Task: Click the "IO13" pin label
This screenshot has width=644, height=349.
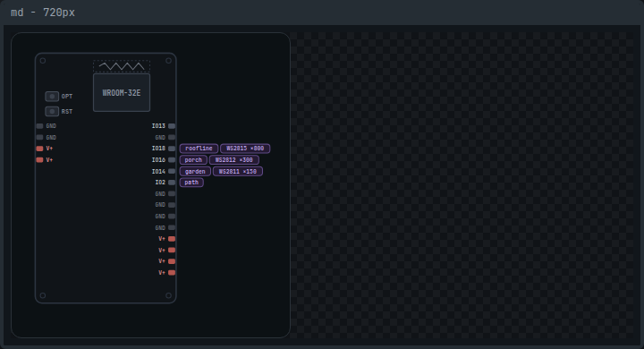Action: (158, 126)
